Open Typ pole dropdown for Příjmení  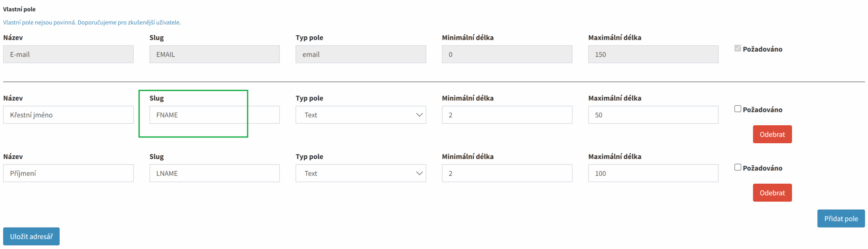360,173
